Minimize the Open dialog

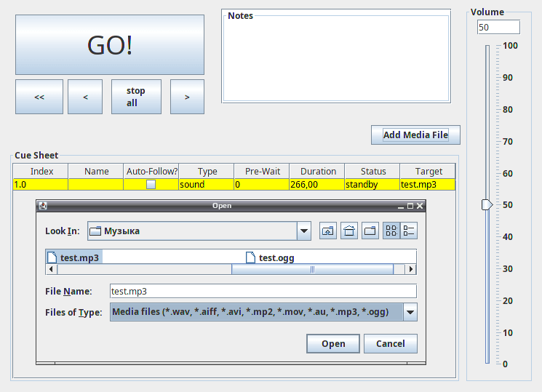pos(401,206)
